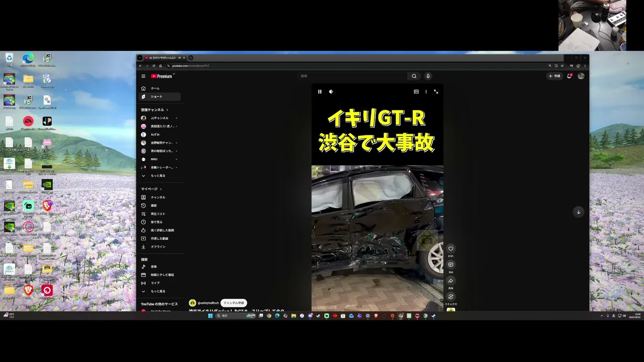Open the JJチャンネル subscription
The image size is (644, 362).
(159, 118)
